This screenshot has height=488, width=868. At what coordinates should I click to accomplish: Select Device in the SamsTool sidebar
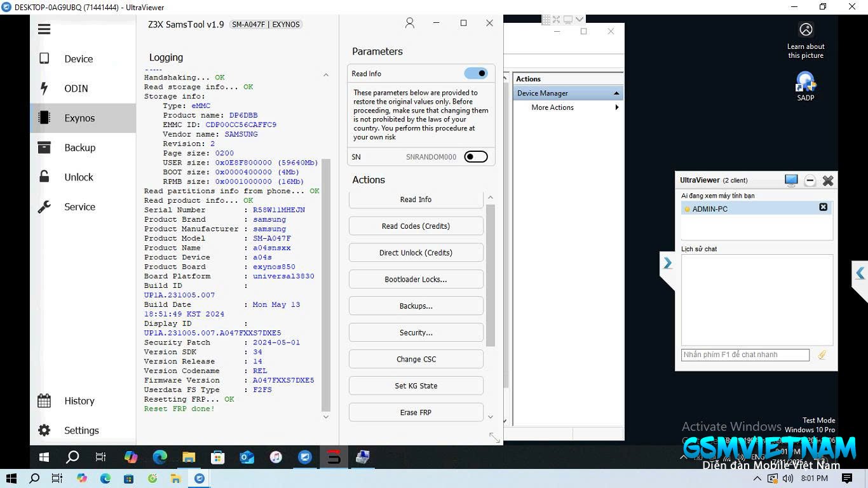coord(83,59)
